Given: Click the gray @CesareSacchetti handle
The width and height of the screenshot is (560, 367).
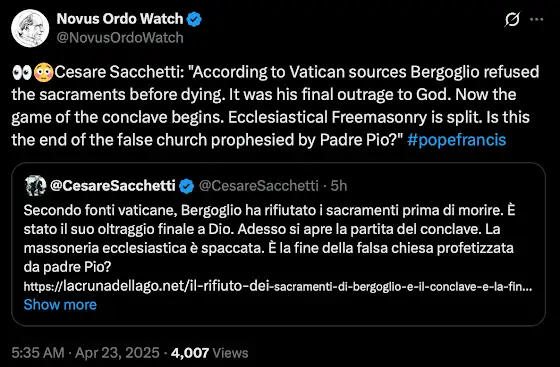Looking at the screenshot, I should pyautogui.click(x=258, y=186).
